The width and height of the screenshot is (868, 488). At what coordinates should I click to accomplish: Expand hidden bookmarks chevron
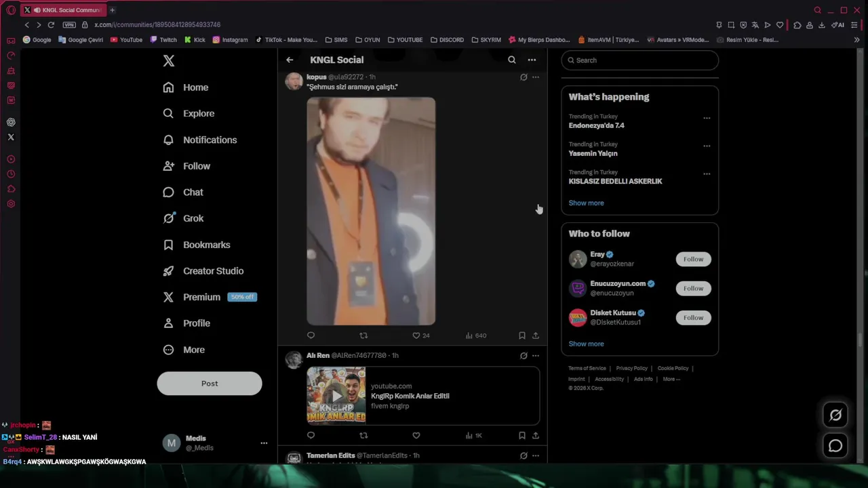(x=856, y=40)
